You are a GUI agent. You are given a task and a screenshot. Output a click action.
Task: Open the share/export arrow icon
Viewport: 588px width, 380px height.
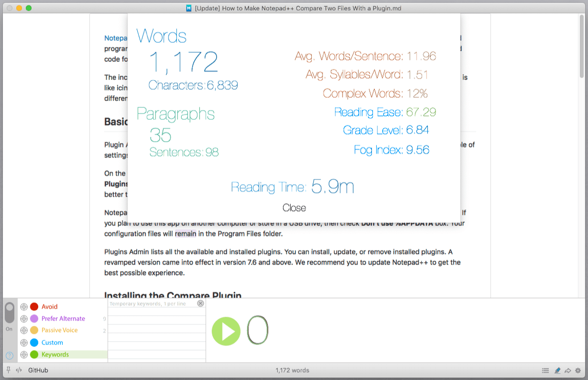click(568, 371)
